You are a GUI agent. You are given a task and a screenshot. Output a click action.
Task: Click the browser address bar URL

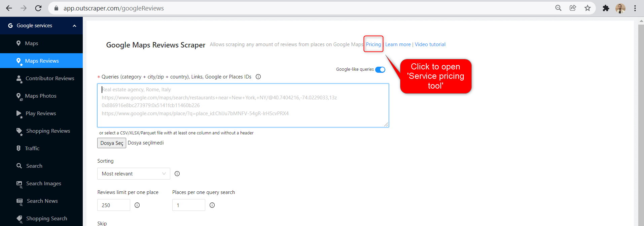pyautogui.click(x=114, y=8)
